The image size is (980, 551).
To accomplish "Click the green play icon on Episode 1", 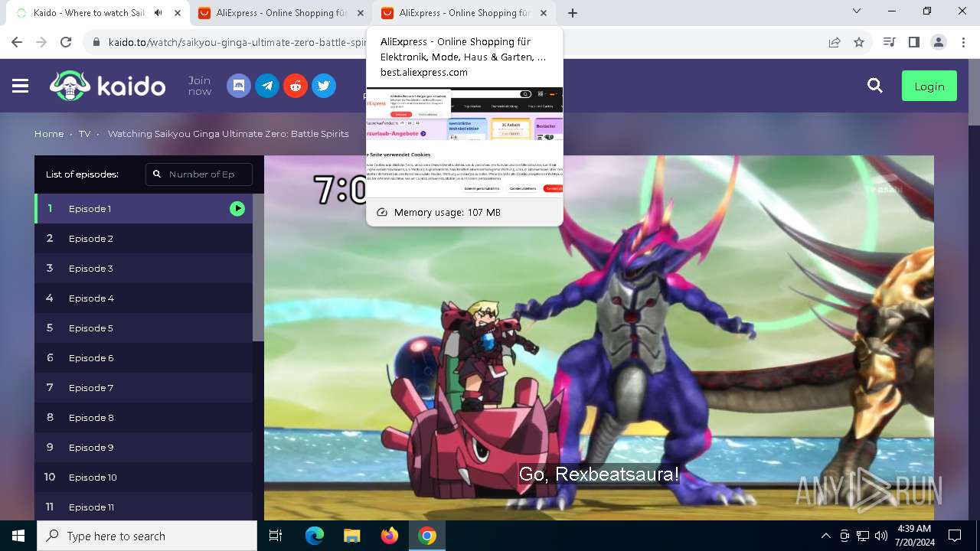I will click(237, 208).
